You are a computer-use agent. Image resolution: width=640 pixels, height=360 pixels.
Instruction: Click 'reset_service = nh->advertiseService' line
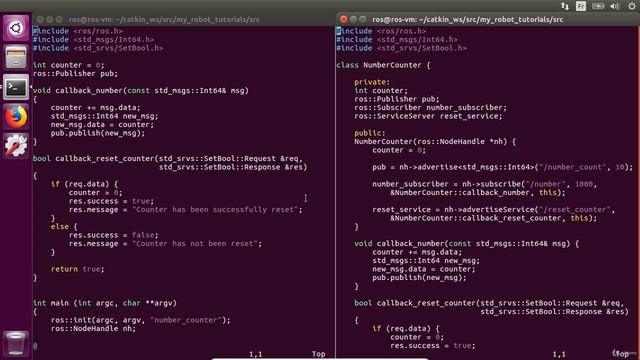point(493,209)
